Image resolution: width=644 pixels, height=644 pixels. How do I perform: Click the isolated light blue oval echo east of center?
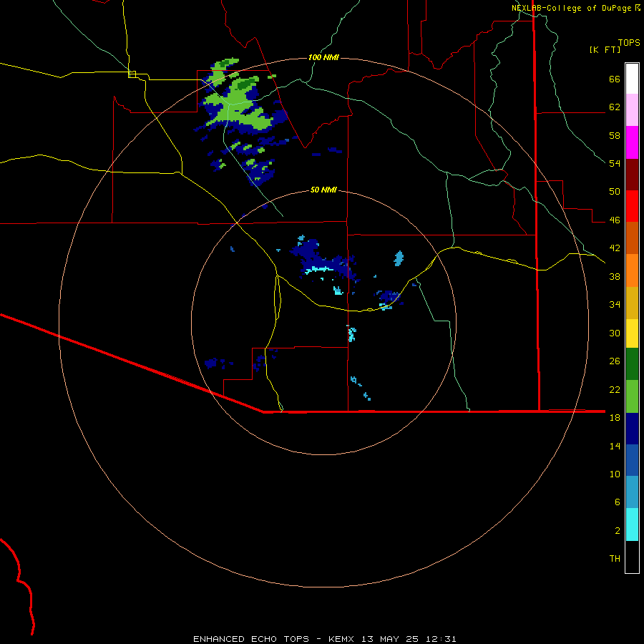click(x=399, y=258)
